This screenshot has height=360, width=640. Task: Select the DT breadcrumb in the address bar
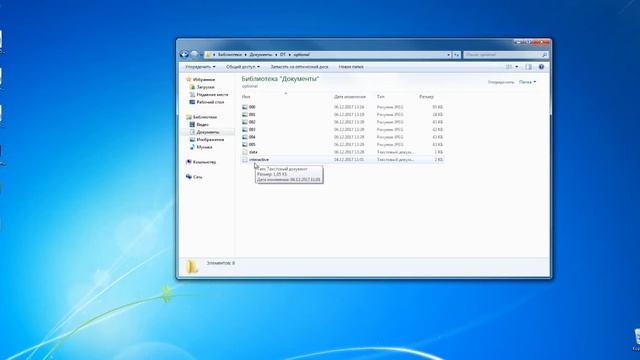pos(282,55)
